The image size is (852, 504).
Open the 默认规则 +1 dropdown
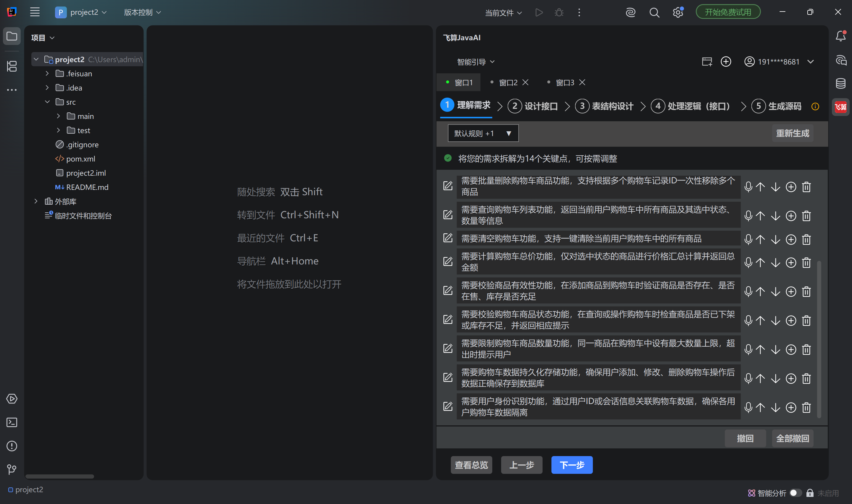point(483,133)
